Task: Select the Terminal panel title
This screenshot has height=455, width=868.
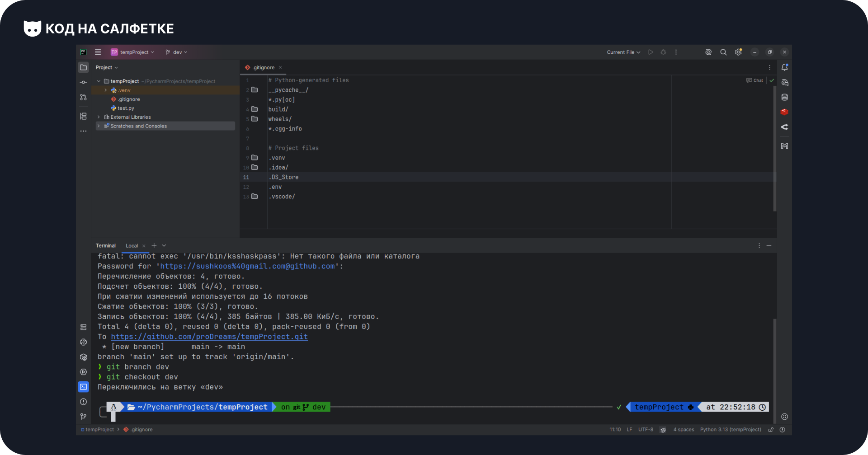Action: (x=105, y=246)
